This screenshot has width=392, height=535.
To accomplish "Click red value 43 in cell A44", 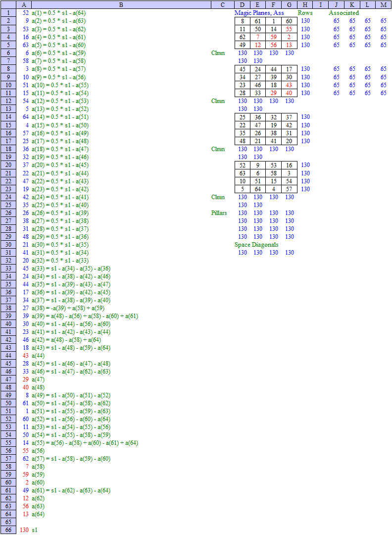I will [26, 356].
